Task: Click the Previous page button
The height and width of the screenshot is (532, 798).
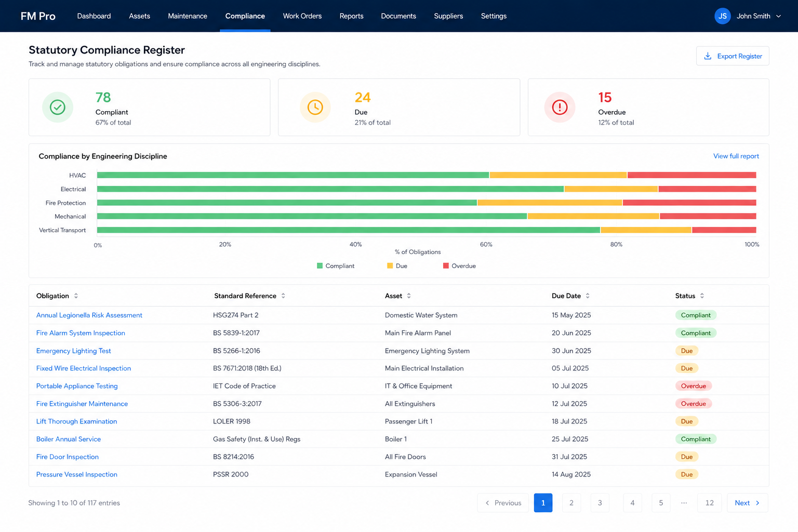Action: pyautogui.click(x=503, y=503)
